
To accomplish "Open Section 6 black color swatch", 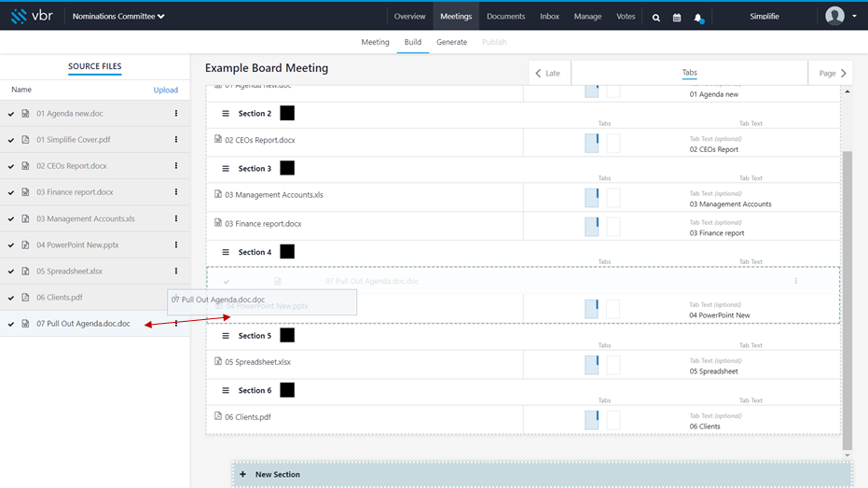I will pyautogui.click(x=287, y=390).
